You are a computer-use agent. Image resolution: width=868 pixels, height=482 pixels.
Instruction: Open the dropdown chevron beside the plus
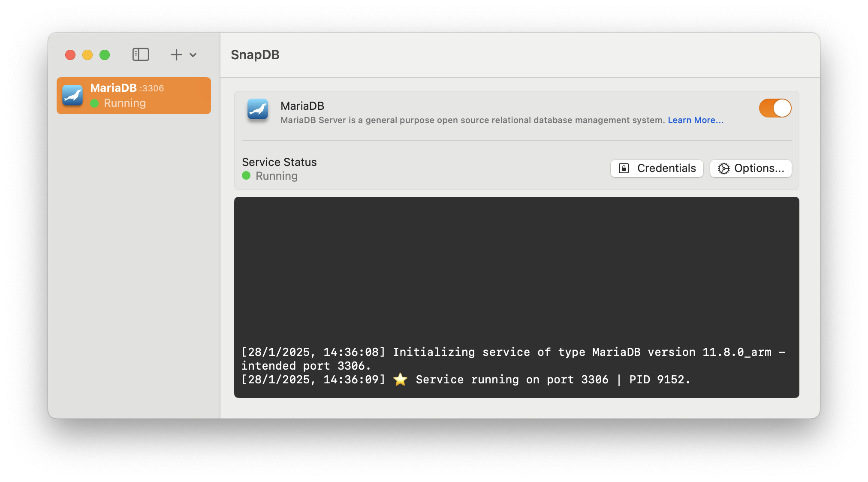193,55
